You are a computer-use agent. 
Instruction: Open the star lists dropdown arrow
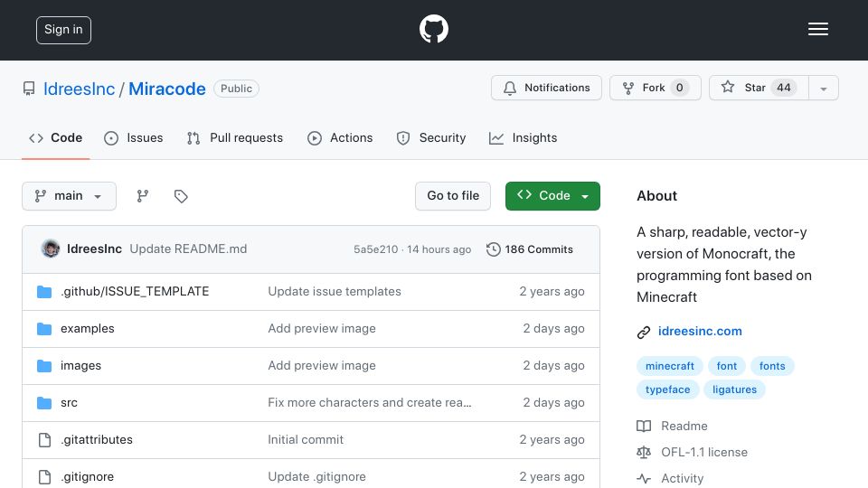(823, 88)
